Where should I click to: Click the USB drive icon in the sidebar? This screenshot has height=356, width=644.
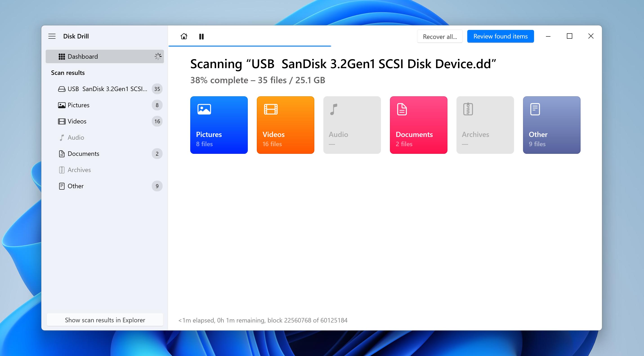[x=62, y=89]
